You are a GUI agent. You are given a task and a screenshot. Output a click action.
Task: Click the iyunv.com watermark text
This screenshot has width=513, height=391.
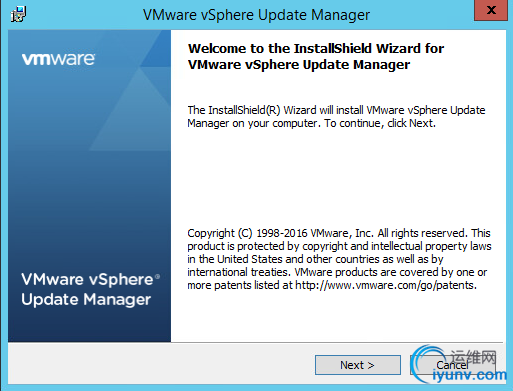click(x=469, y=375)
